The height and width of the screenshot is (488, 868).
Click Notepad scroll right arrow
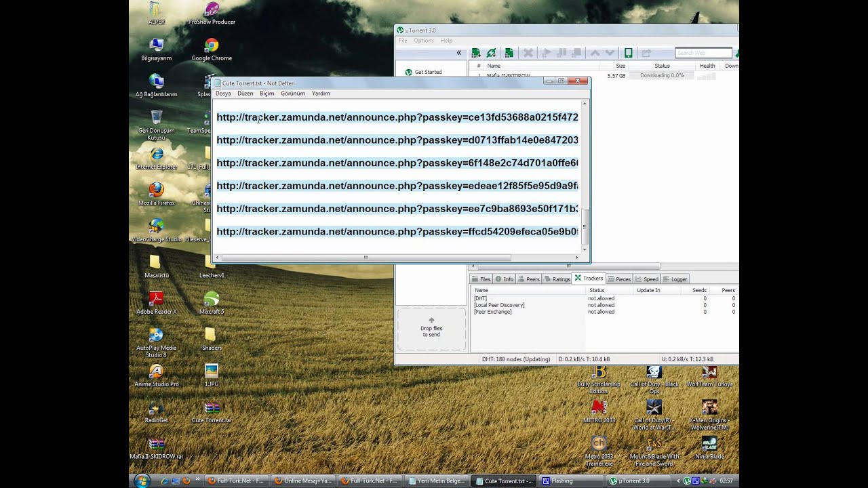pyautogui.click(x=577, y=258)
